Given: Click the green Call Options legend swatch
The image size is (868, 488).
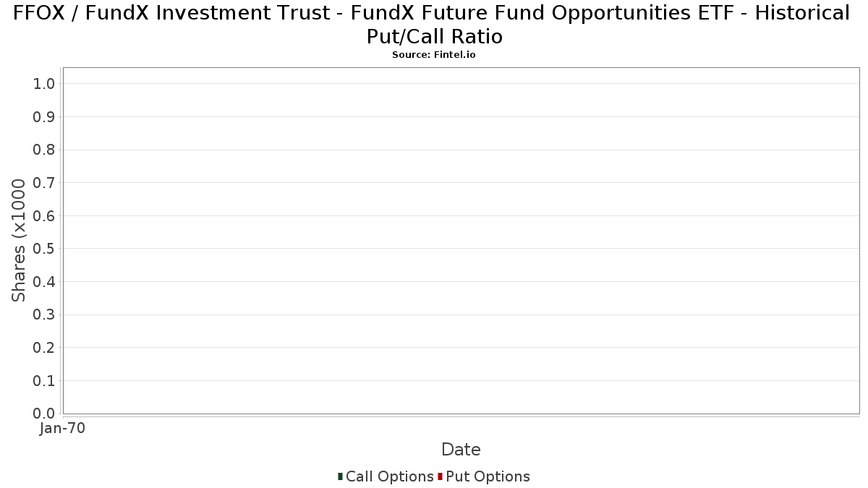Looking at the screenshot, I should pos(340,476).
